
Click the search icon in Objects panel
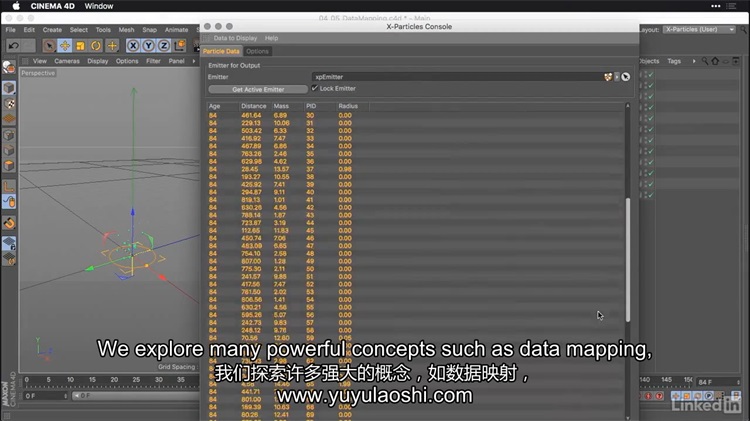tap(705, 61)
